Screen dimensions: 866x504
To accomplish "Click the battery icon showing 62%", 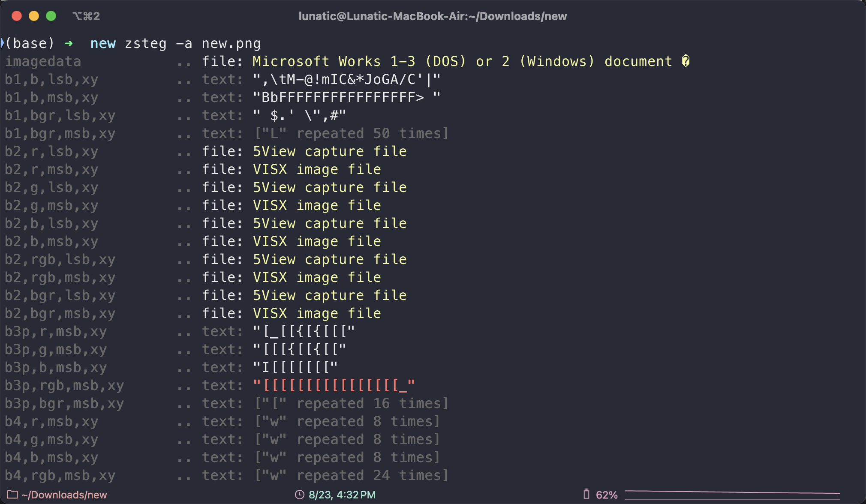I will 586,494.
